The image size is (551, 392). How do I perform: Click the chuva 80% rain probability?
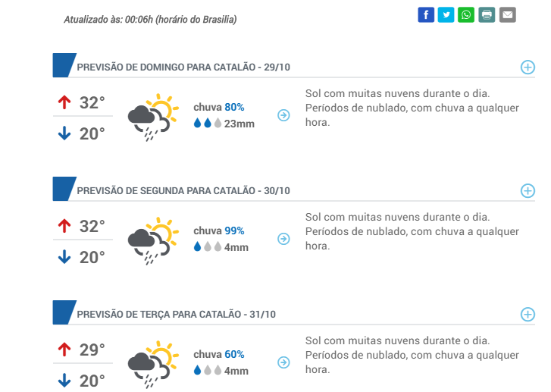pos(218,107)
